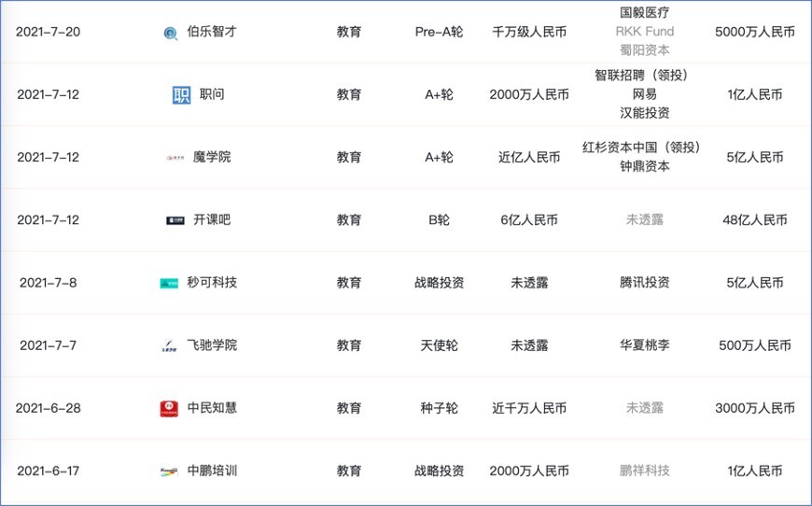
Task: Click investor 红杉资本中国（领投）
Action: point(641,148)
